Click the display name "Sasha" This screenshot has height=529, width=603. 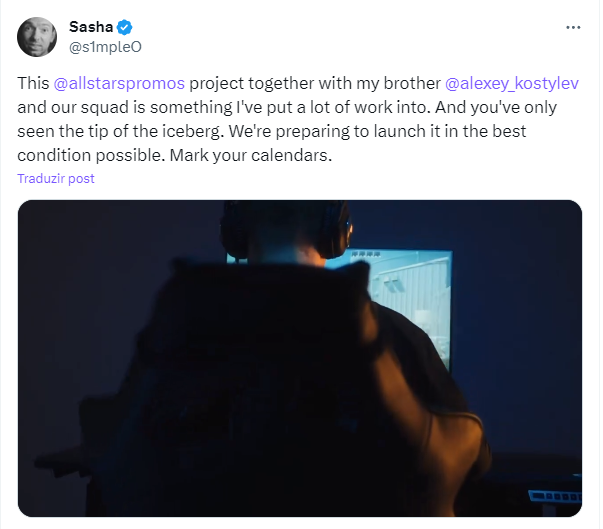click(90, 26)
